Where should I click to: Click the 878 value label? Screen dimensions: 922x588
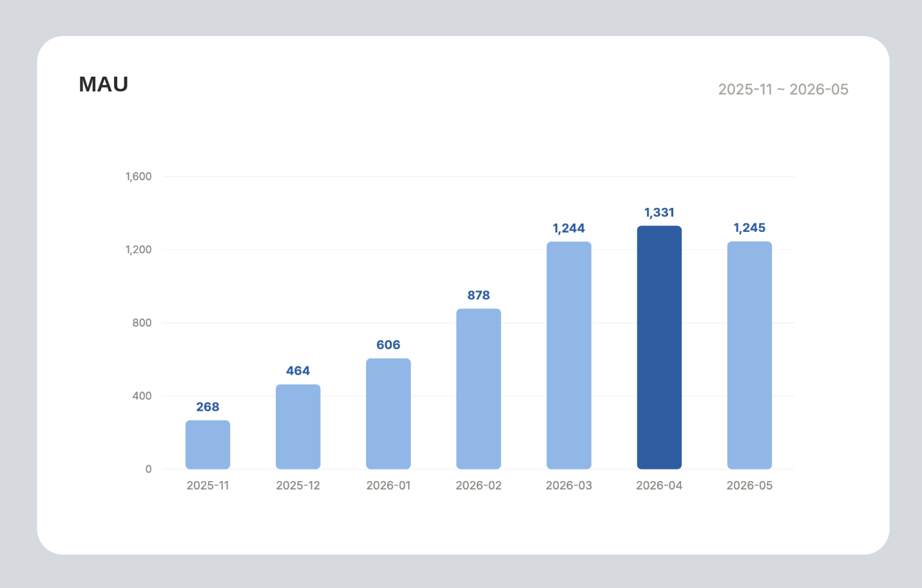pyautogui.click(x=479, y=296)
